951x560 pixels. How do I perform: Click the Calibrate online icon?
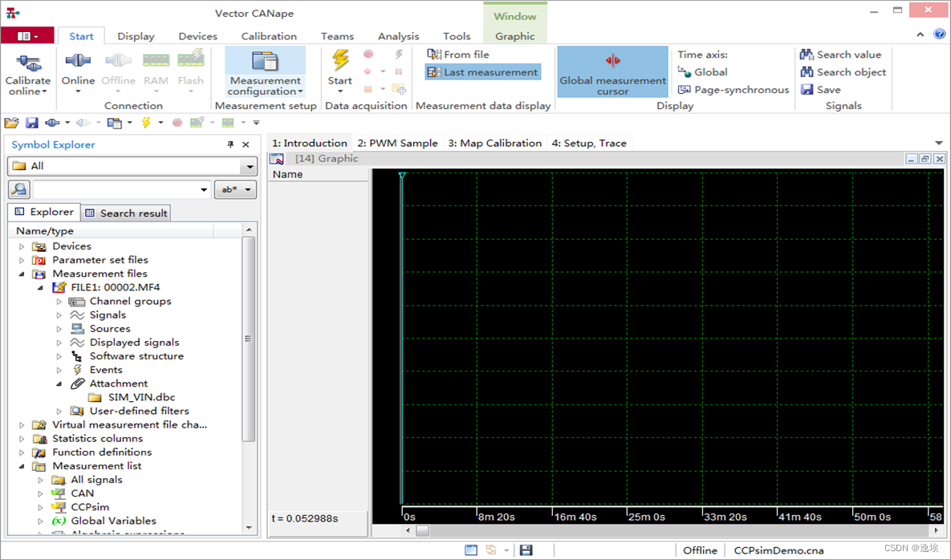pyautogui.click(x=28, y=63)
